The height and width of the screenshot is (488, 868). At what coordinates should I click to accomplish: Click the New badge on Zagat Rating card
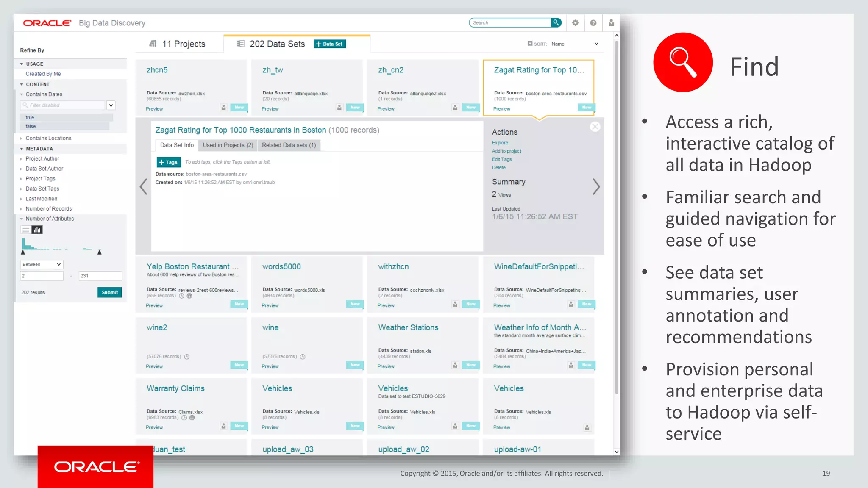pyautogui.click(x=587, y=108)
